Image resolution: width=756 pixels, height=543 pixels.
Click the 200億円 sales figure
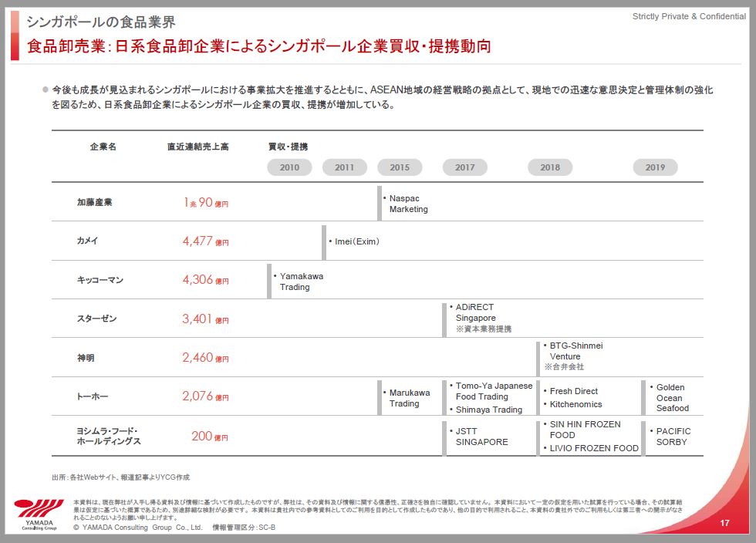pos(210,437)
